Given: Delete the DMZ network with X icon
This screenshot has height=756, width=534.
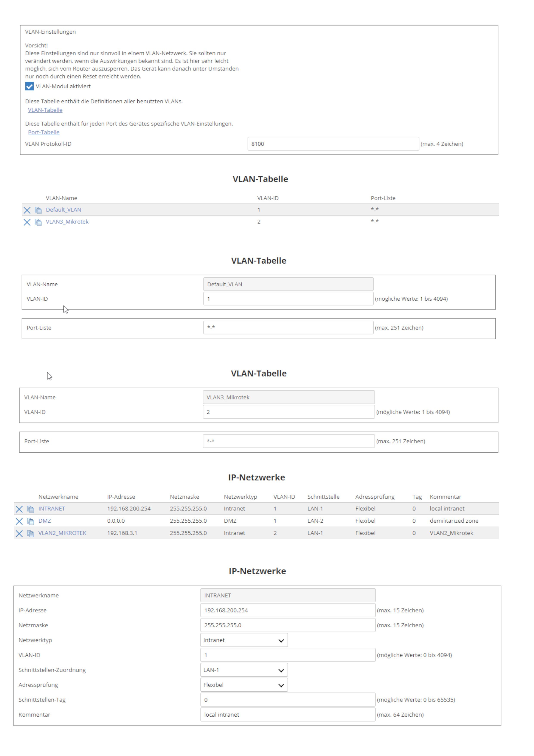Looking at the screenshot, I should pos(19,521).
